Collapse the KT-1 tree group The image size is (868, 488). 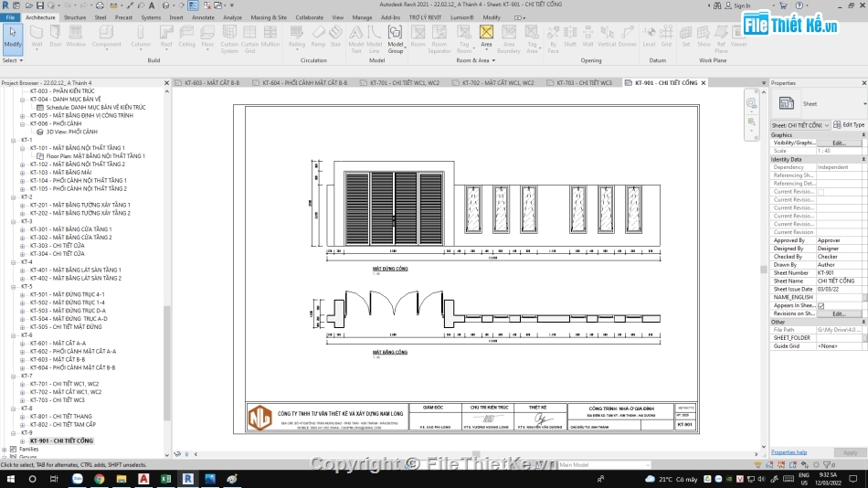14,140
